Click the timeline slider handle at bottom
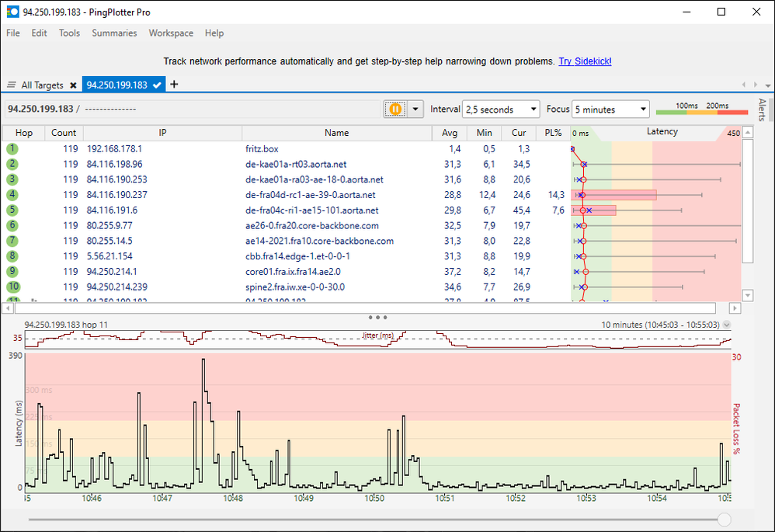Viewport: 775px width, 532px height. click(724, 519)
